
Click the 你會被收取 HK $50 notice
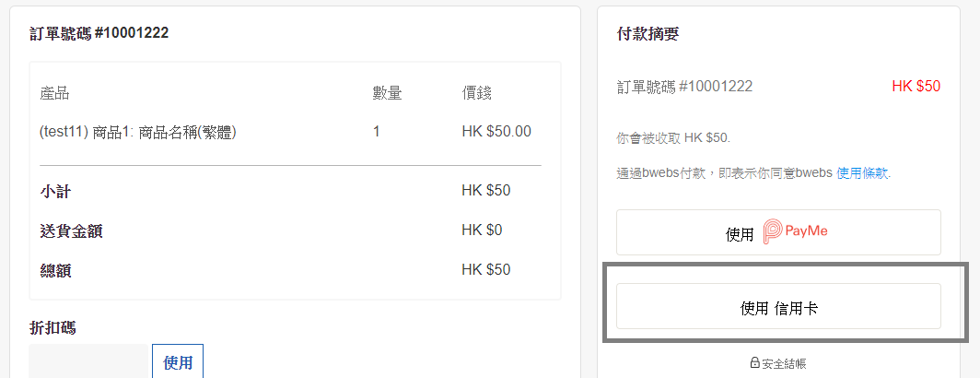[x=673, y=138]
